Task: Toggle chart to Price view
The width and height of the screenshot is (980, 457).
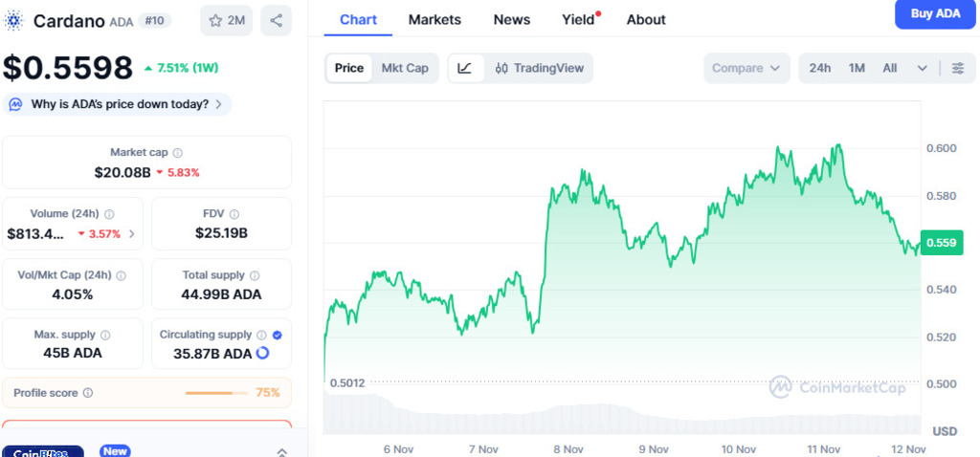Action: point(349,68)
